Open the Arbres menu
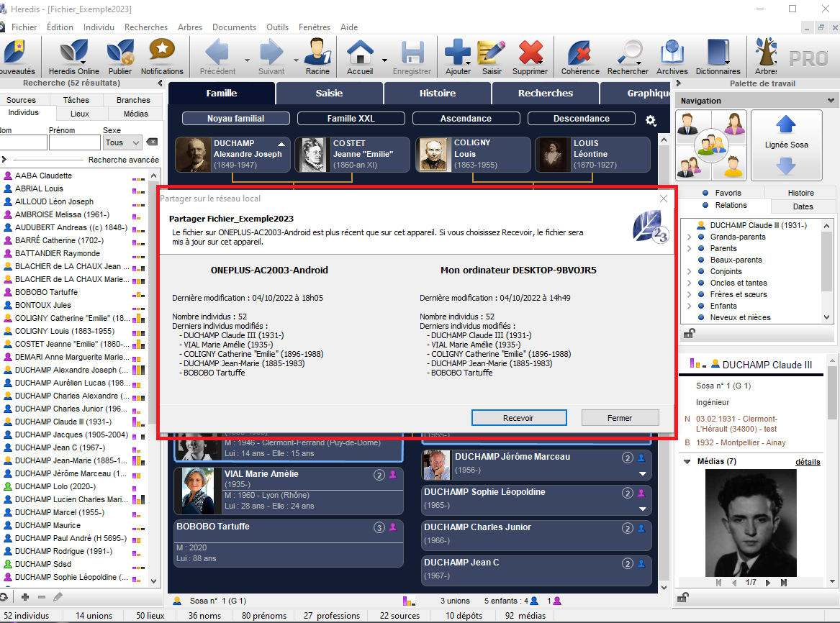Viewport: 840px width, 623px height. tap(189, 27)
